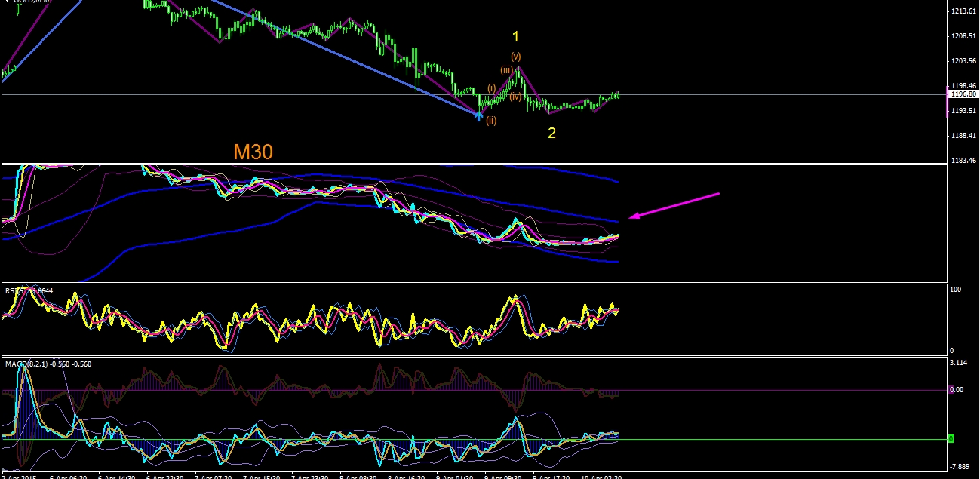Click the green 0 level tag in MACD panel

pos(953,439)
